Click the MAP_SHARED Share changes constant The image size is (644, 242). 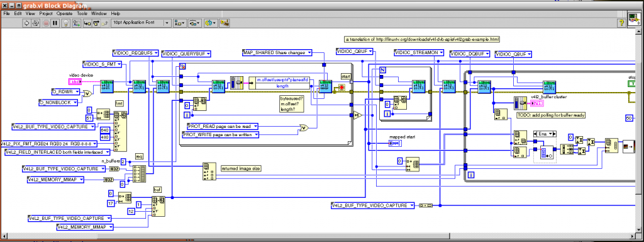(x=277, y=52)
